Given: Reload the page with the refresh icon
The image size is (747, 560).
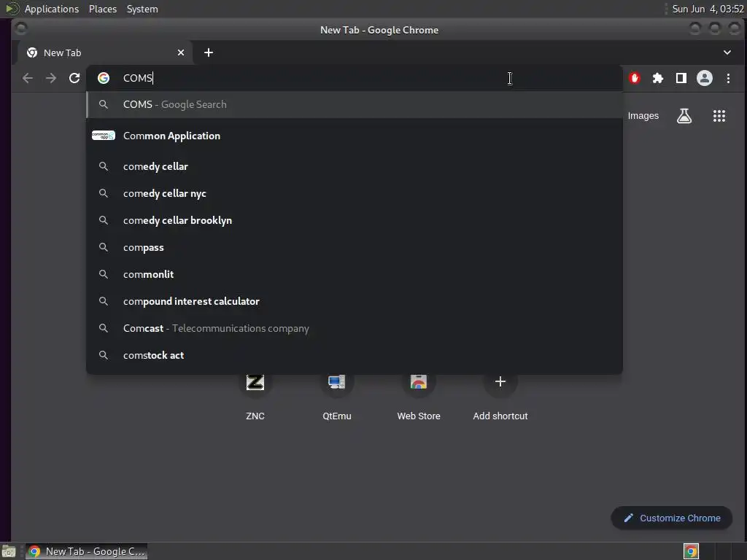Looking at the screenshot, I should (x=74, y=78).
